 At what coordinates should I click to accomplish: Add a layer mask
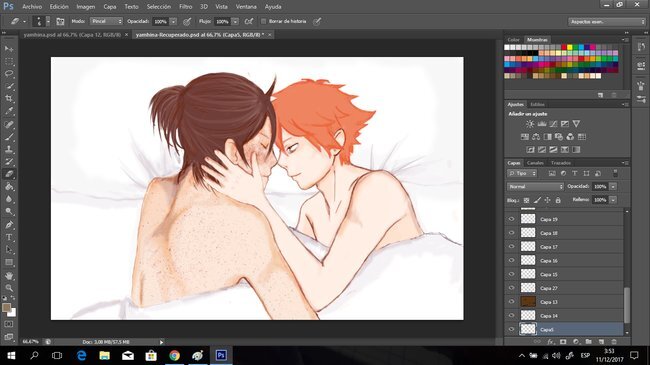[x=563, y=342]
